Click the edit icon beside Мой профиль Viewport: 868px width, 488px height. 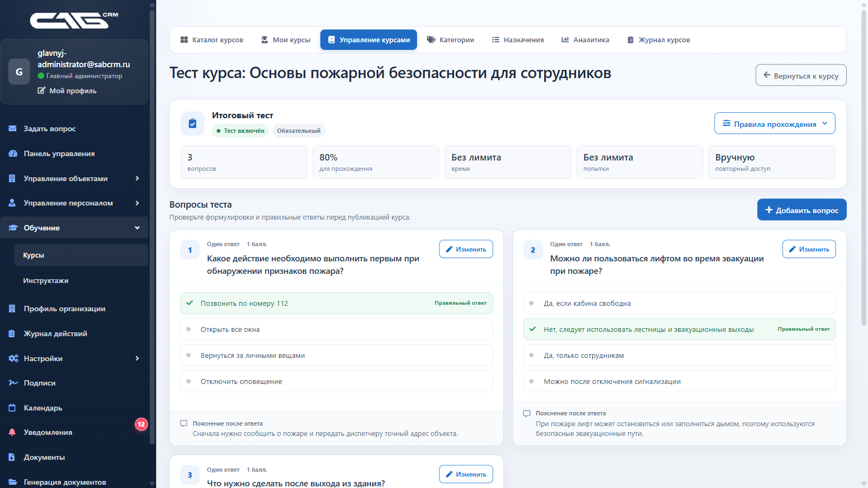(x=42, y=91)
